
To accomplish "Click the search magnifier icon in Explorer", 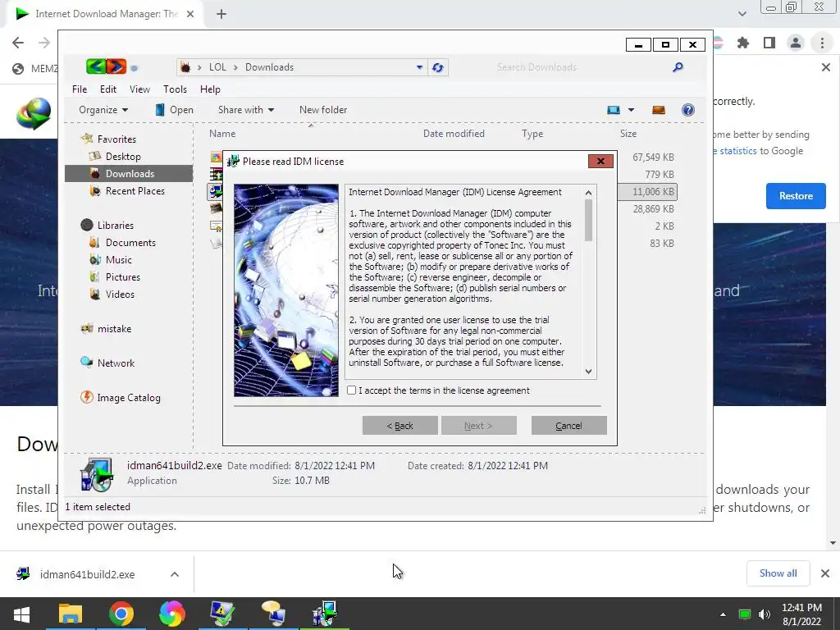I will point(678,67).
